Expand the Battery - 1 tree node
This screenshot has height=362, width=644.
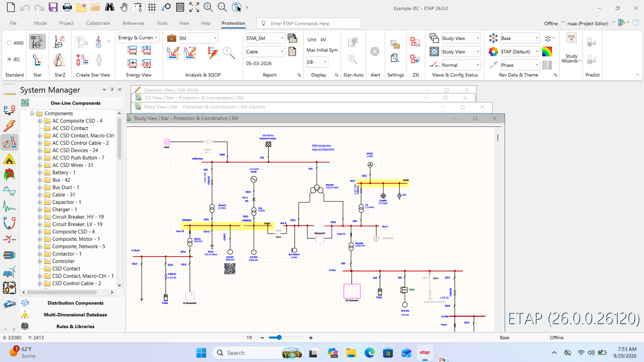(x=40, y=173)
